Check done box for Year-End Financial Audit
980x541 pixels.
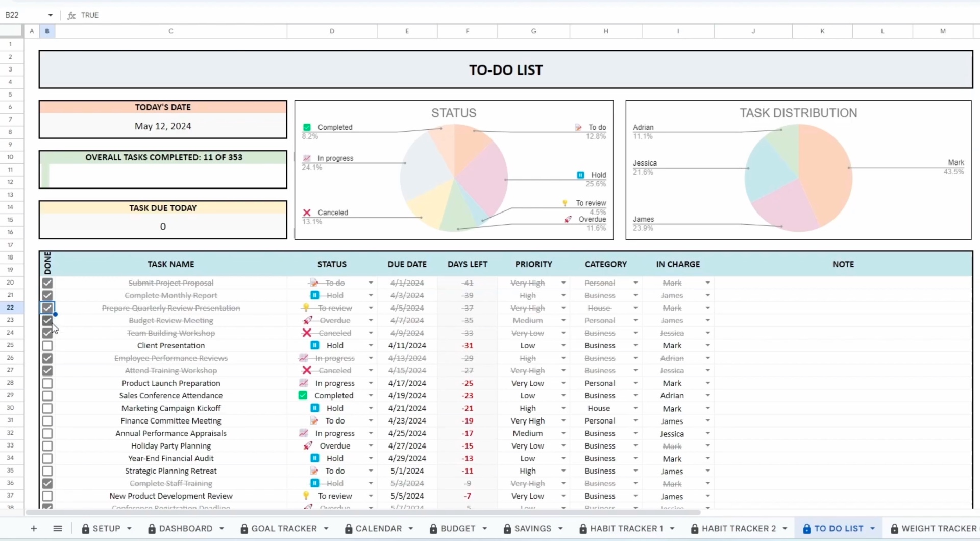(x=47, y=458)
